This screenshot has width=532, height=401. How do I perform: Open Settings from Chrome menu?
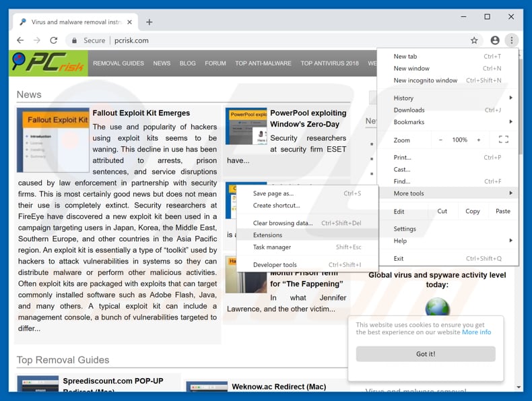[x=448, y=228]
